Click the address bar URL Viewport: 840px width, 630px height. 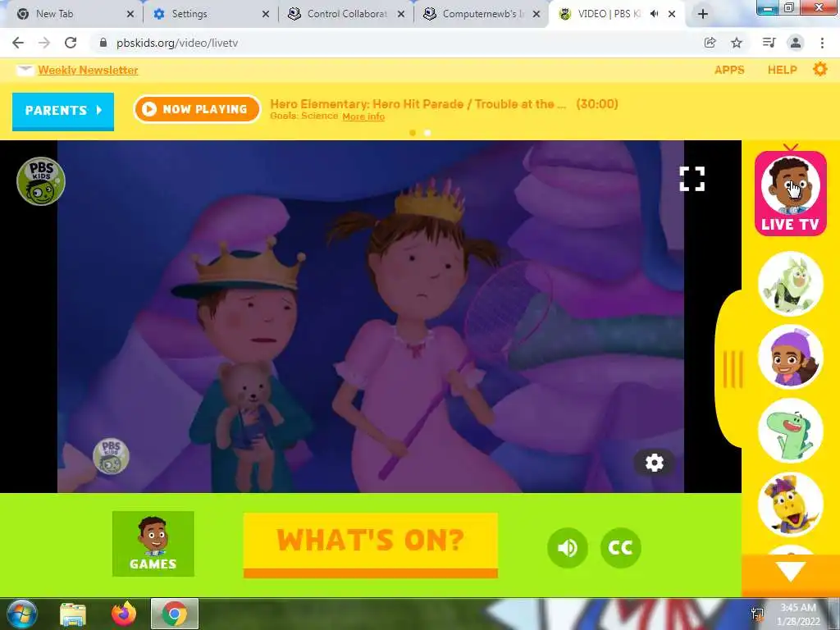[177, 43]
